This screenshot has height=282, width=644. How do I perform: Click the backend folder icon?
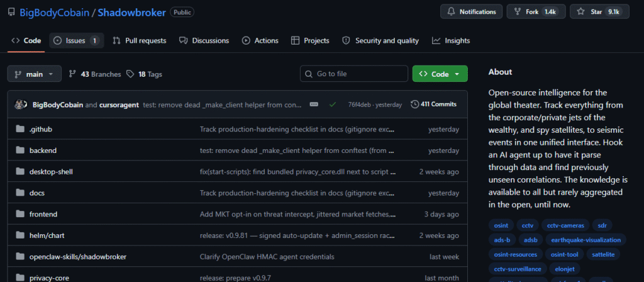point(20,150)
